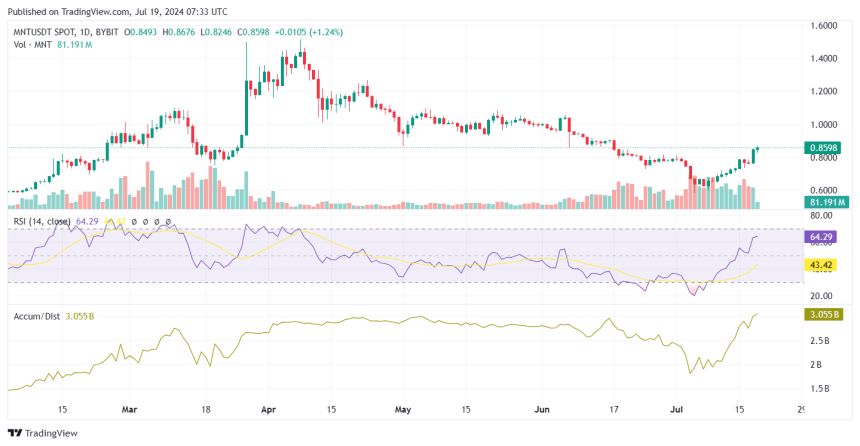Screen dimensions: 860x446
Task: Open the RSI (14, close) indicator legend
Action: click(x=43, y=221)
